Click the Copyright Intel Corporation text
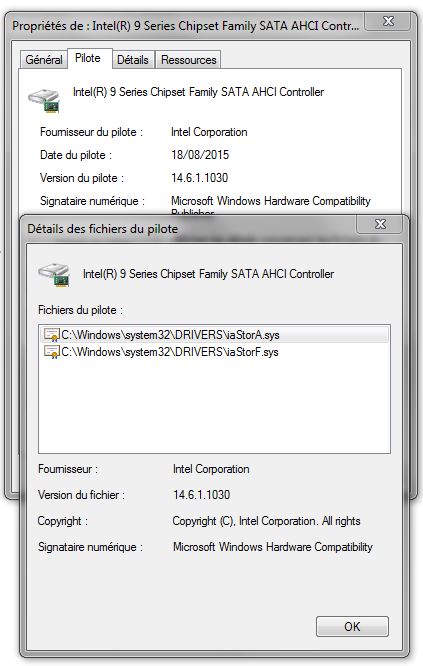 coord(266,521)
